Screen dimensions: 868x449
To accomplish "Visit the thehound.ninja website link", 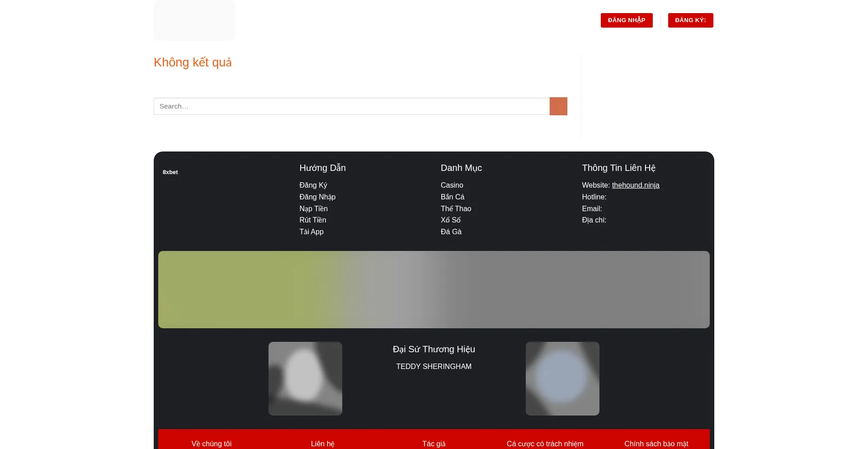I will point(636,185).
